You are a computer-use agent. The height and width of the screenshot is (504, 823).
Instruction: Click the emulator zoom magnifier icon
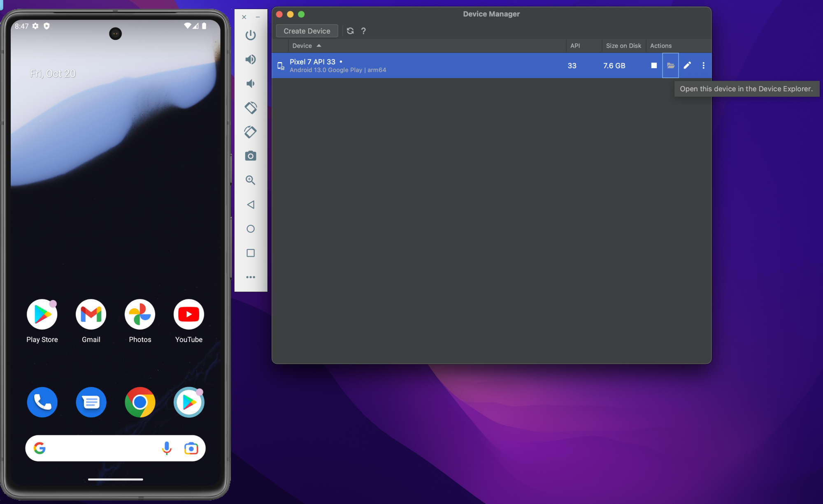point(251,180)
